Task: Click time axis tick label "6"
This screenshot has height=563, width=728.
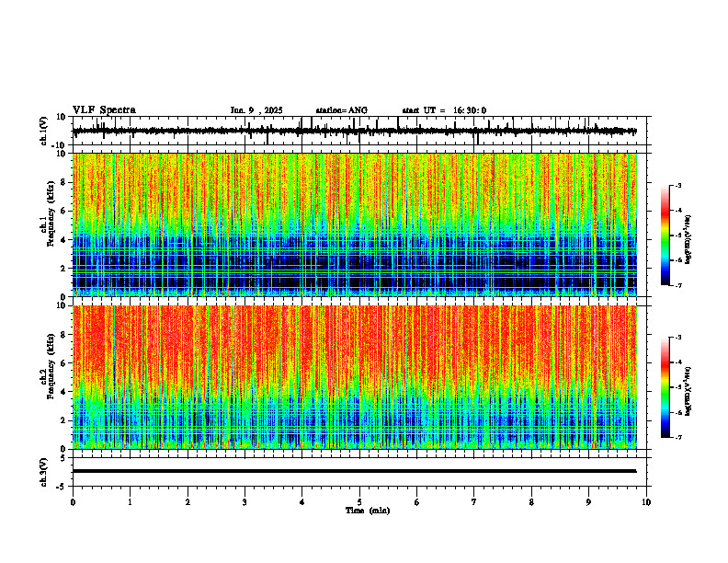Action: pyautogui.click(x=416, y=502)
